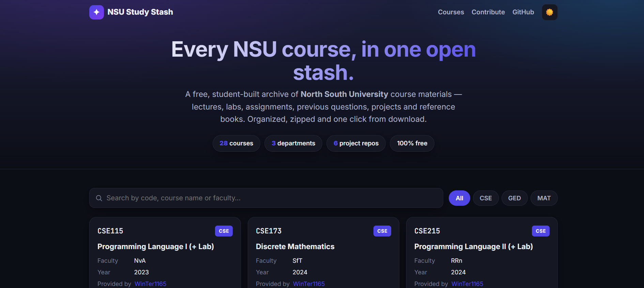
Task: Open WinTer1165 link on CSE215 card
Action: (x=467, y=284)
